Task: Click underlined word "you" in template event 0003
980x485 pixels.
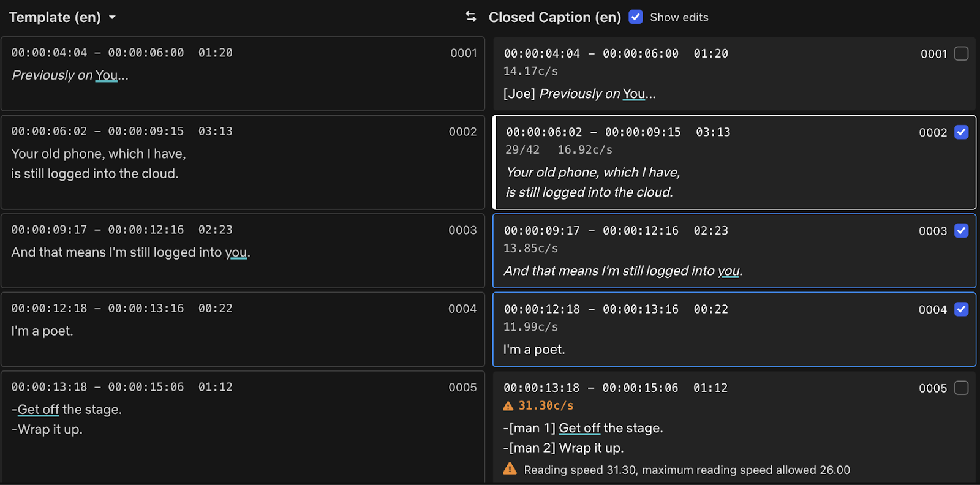Action: [x=236, y=252]
